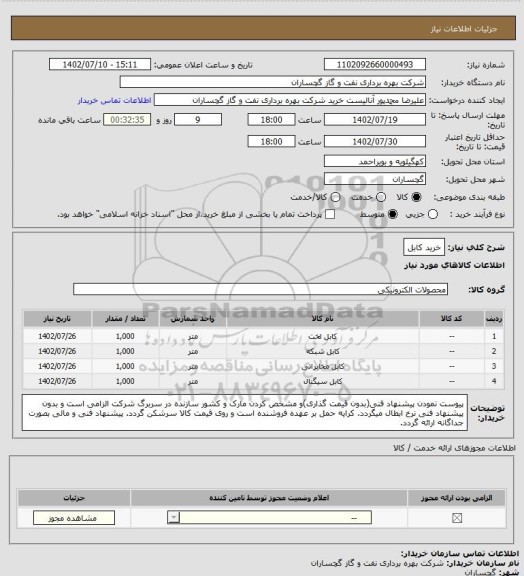Click the request creator field
The image size is (524, 576).
point(290,100)
